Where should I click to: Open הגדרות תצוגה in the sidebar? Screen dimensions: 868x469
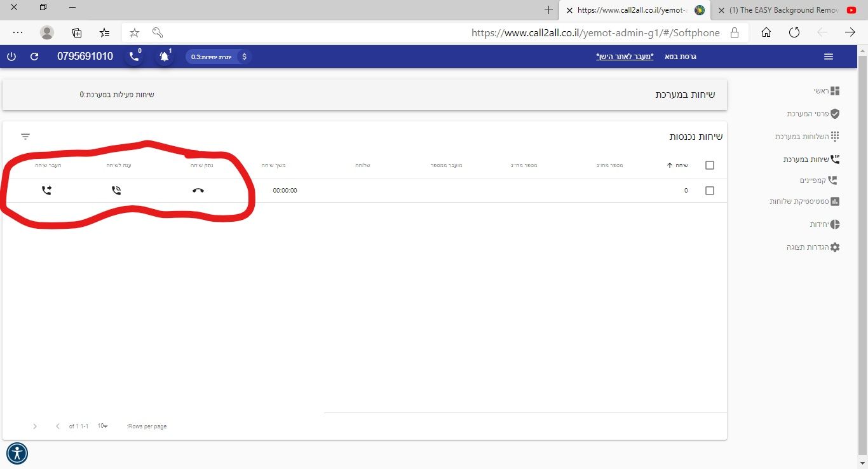coord(813,247)
